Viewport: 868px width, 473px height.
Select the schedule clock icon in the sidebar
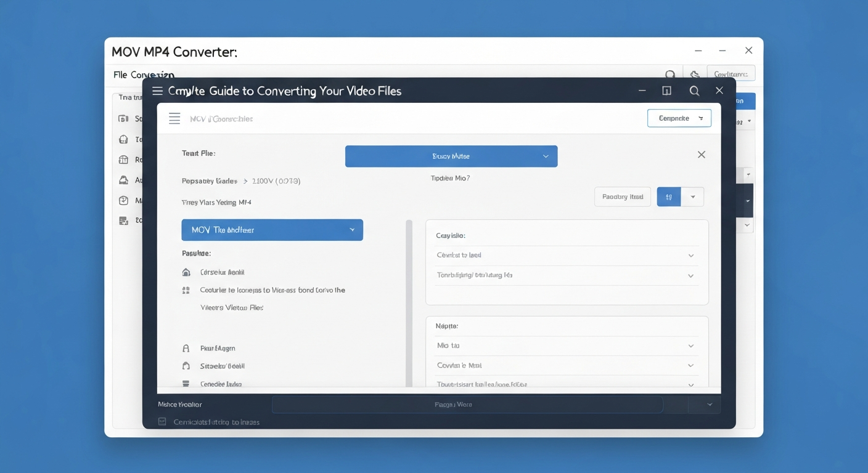pos(123,200)
